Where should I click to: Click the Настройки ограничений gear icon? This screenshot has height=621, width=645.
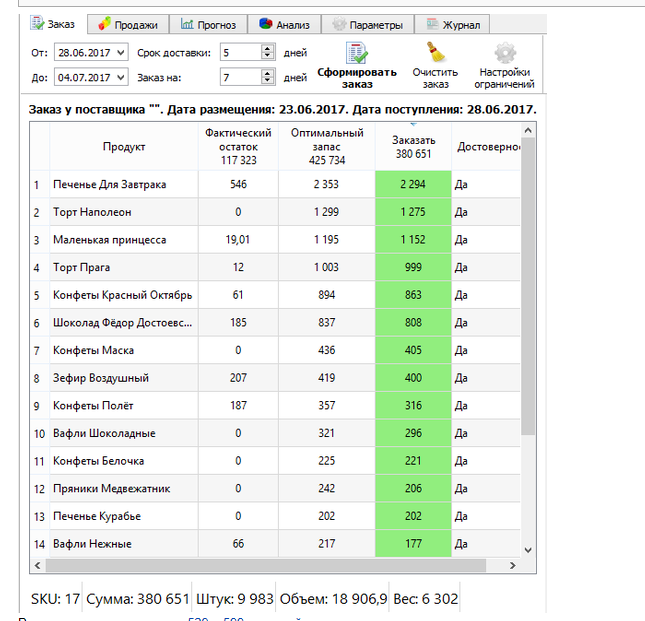coord(505,53)
